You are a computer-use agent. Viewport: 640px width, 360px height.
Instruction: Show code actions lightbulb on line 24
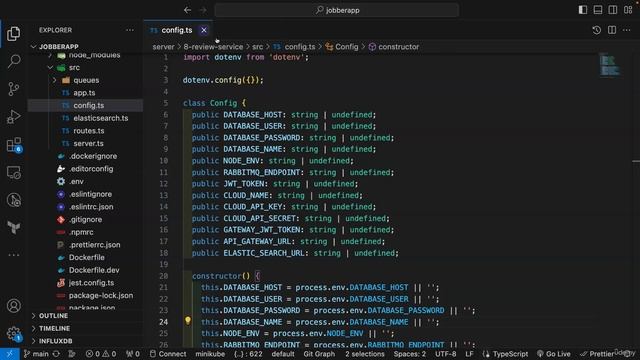pyautogui.click(x=188, y=321)
